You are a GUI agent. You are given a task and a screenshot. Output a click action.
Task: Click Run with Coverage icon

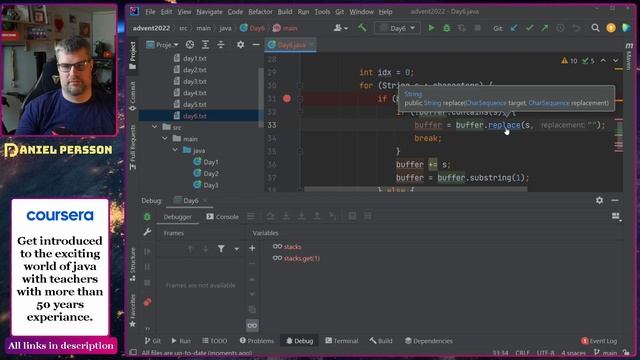(462, 28)
